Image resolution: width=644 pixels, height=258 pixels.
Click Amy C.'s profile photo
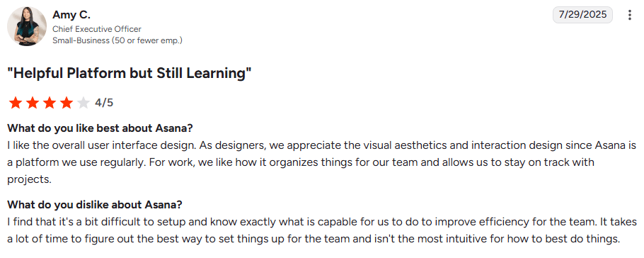27,26
